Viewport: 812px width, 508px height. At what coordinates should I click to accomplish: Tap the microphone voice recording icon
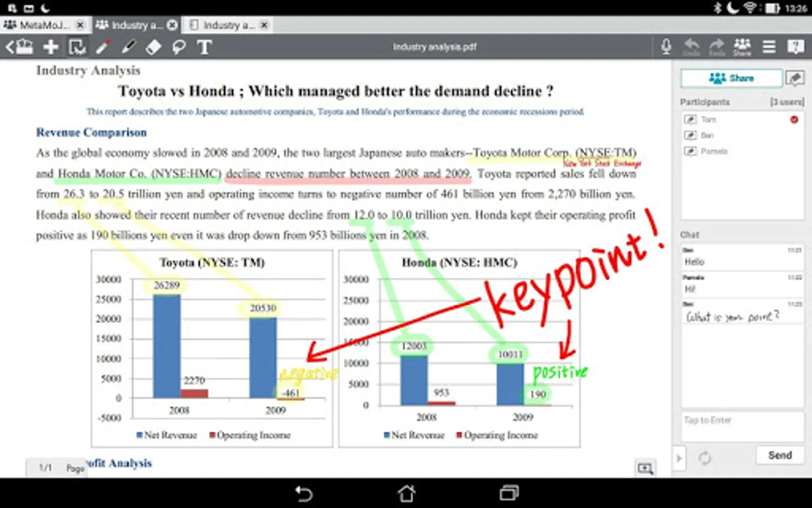tap(666, 46)
